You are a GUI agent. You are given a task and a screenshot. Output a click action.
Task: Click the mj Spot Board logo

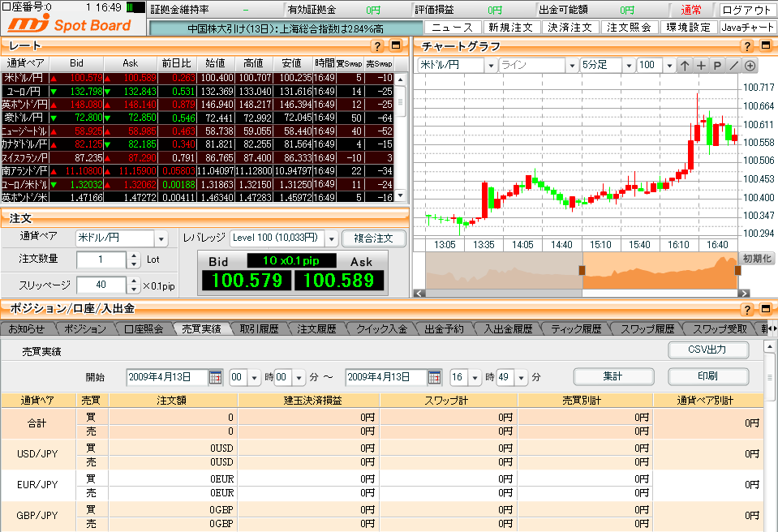(70, 24)
